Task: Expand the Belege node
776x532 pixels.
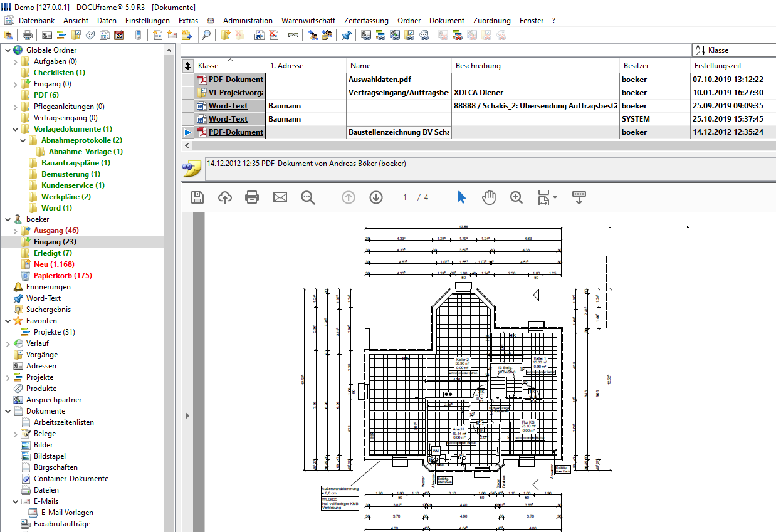Action: click(x=16, y=434)
